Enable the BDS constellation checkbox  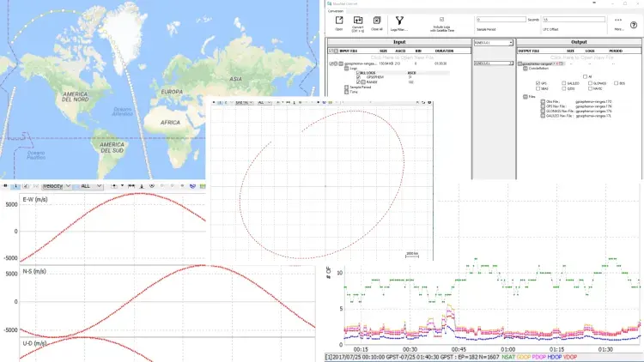616,83
